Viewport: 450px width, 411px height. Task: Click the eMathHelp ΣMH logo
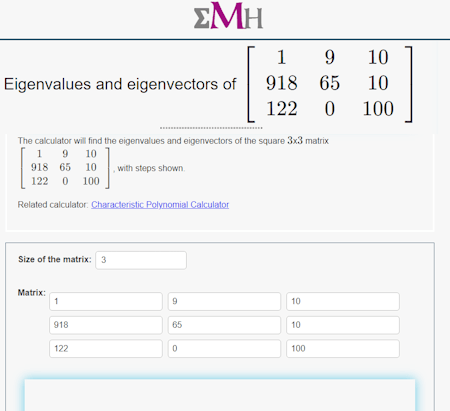click(228, 16)
